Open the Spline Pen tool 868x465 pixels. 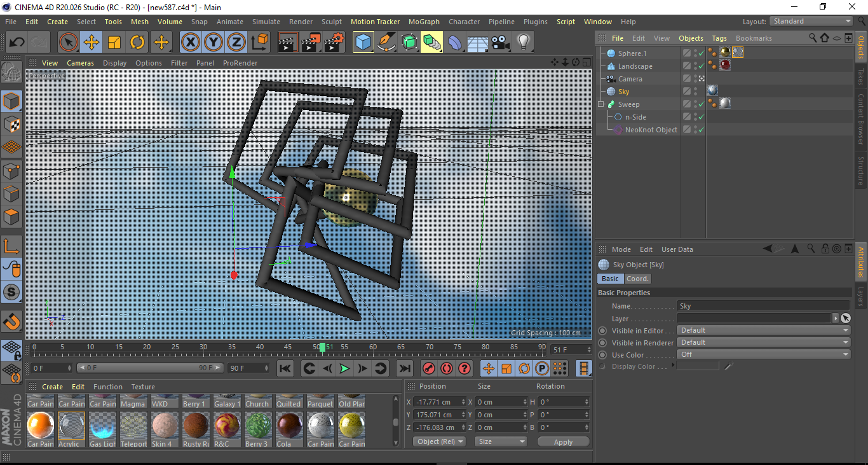[386, 43]
